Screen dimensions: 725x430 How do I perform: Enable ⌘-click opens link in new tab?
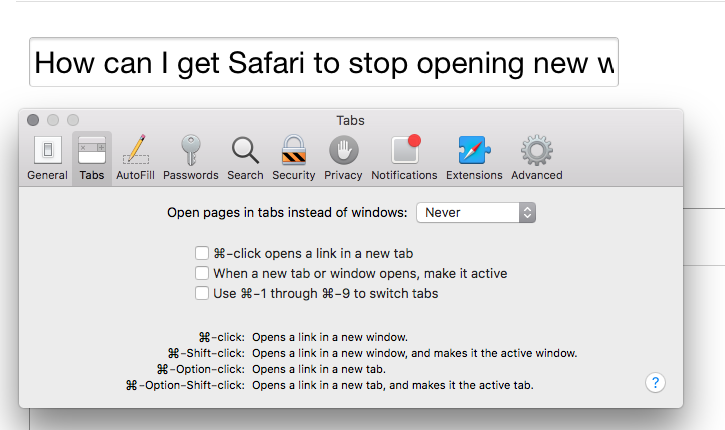click(x=202, y=253)
